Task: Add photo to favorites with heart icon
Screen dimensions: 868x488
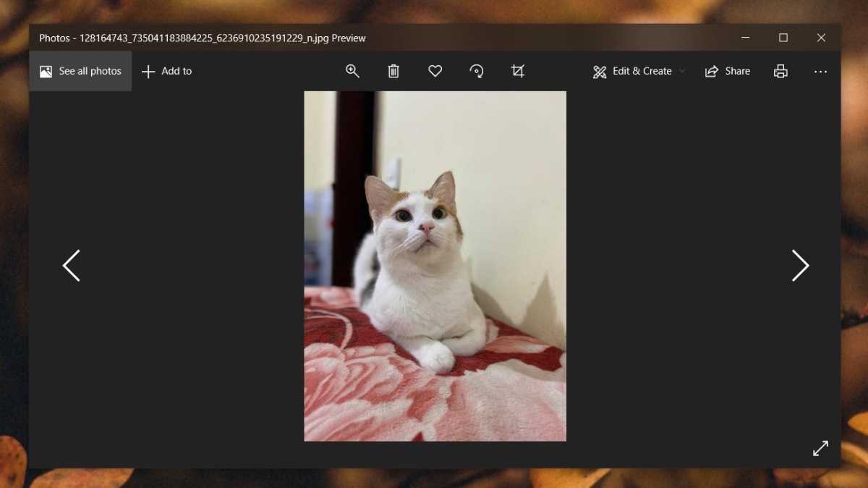Action: pyautogui.click(x=435, y=71)
